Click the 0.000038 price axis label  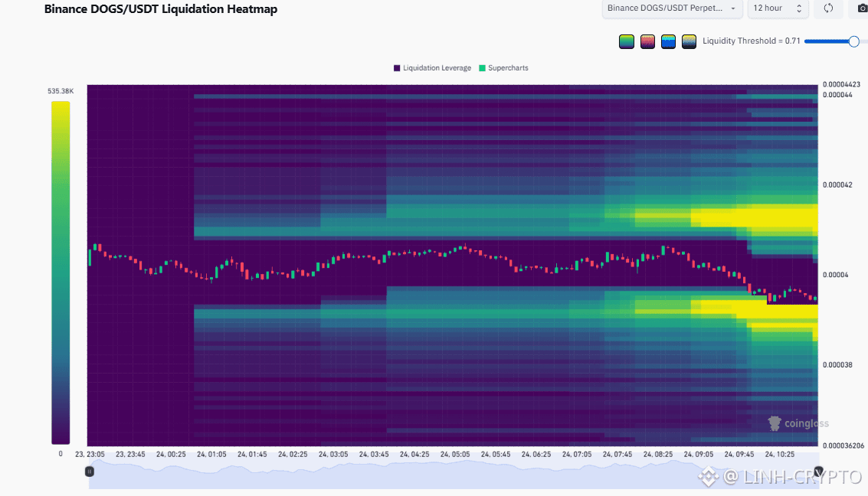pos(837,365)
